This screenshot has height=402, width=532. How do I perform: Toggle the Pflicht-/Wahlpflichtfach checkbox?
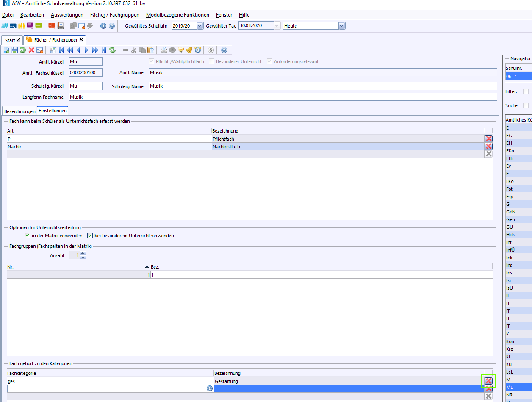coord(152,61)
